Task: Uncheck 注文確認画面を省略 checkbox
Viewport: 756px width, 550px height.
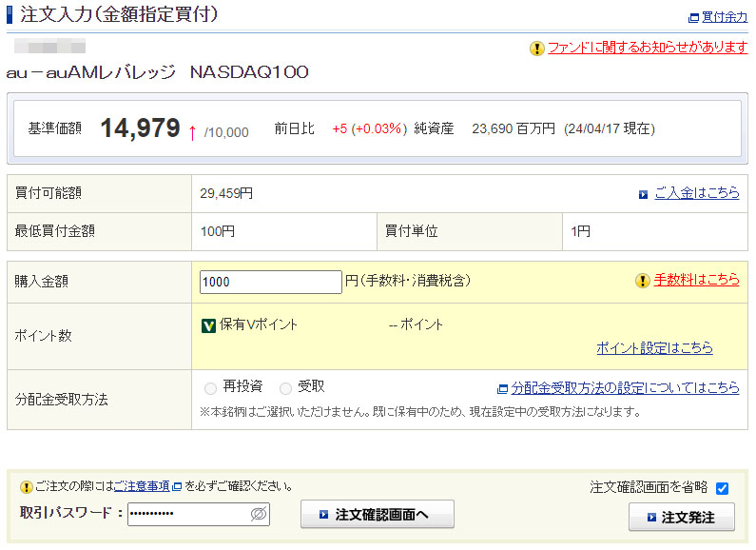Action: tap(722, 488)
